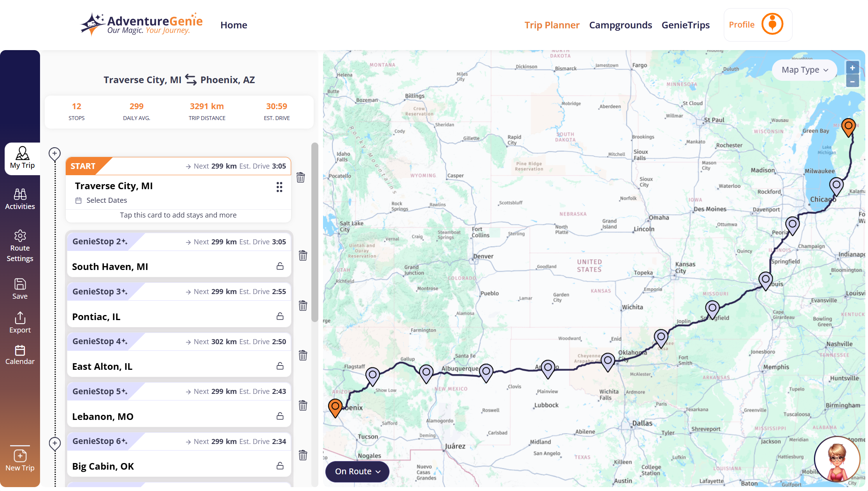Open the Trip Planner tab
The width and height of the screenshot is (868, 491).
(552, 25)
